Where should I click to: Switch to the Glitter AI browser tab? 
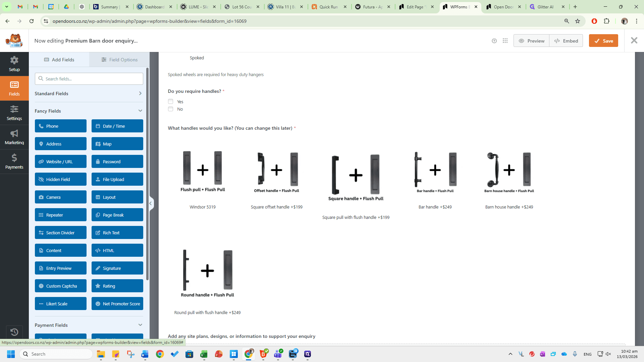[x=547, y=7]
